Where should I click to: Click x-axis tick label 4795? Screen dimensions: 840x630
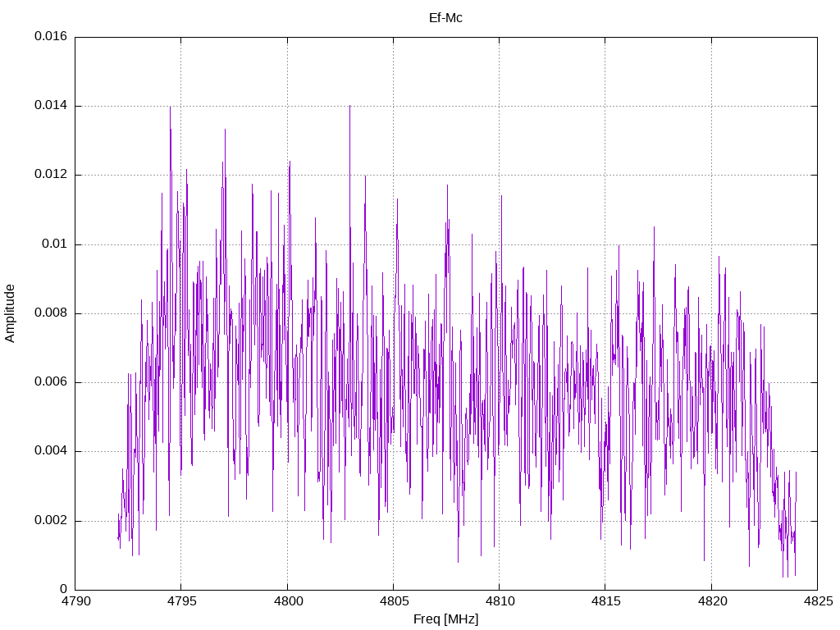(181, 601)
